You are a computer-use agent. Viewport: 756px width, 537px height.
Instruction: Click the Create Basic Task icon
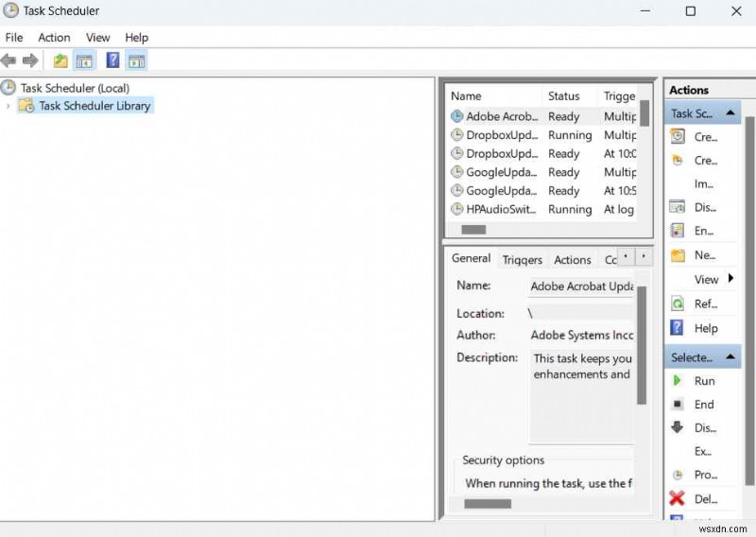pyautogui.click(x=678, y=136)
